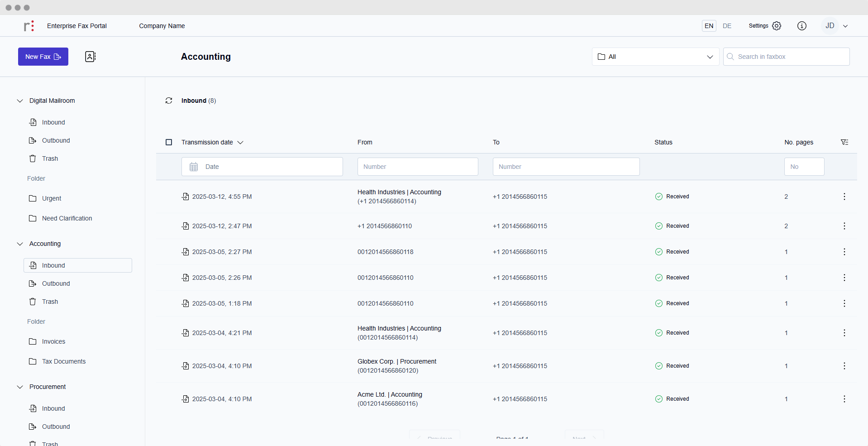Click the Search in faxbox field
Viewport: 868px width, 446px height.
pos(787,57)
